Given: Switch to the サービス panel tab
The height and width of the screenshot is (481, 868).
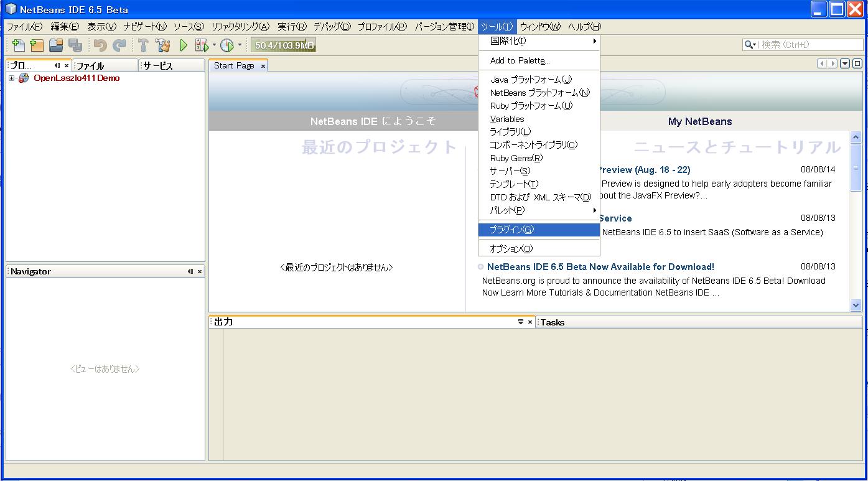Looking at the screenshot, I should pyautogui.click(x=172, y=65).
